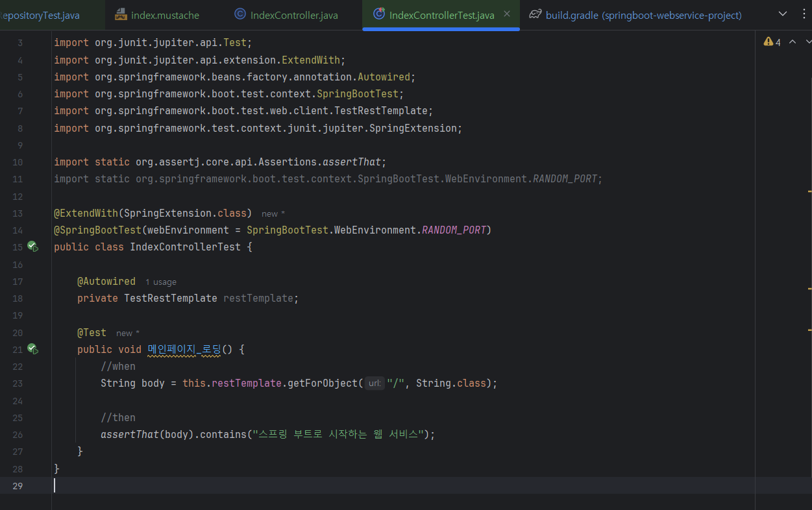
Task: Click line number 23 in the gutter
Action: coord(17,383)
